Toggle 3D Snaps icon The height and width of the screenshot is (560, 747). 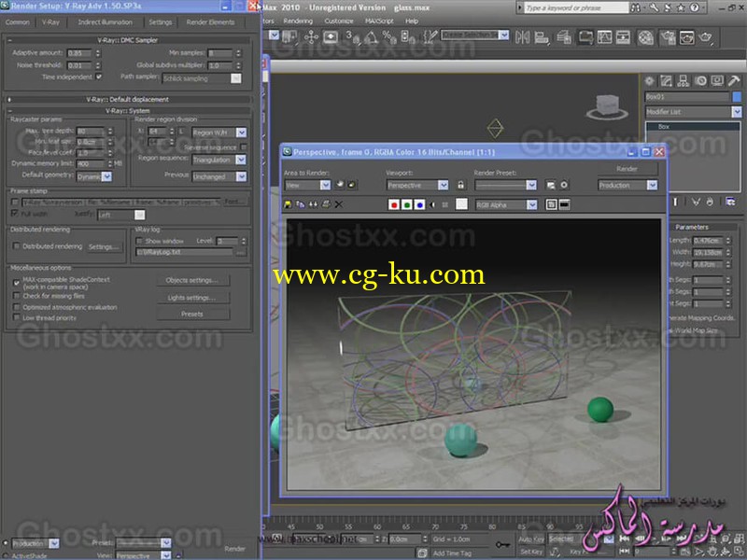click(353, 37)
